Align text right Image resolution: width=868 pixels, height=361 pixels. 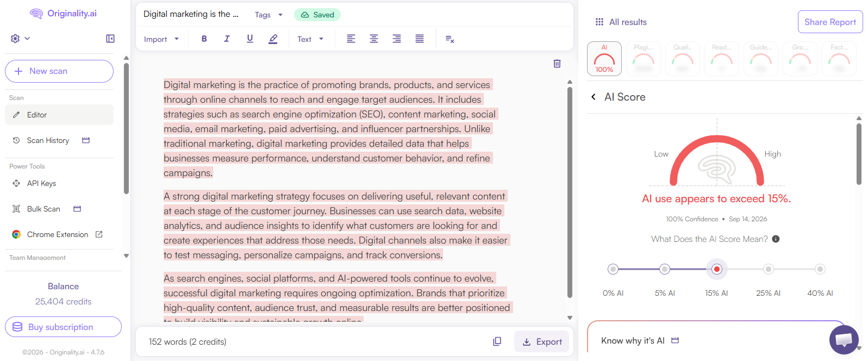(397, 39)
